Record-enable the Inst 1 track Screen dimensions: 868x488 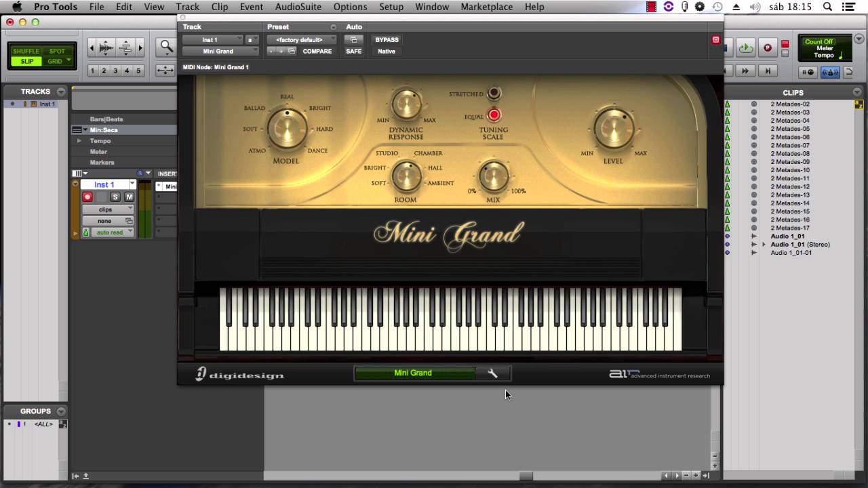87,197
